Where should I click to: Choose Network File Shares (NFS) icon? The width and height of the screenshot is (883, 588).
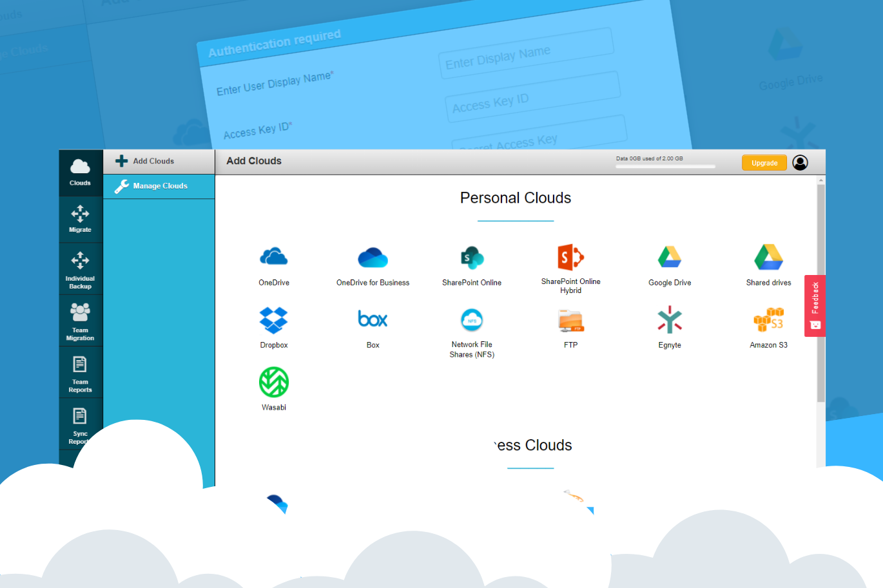472,320
